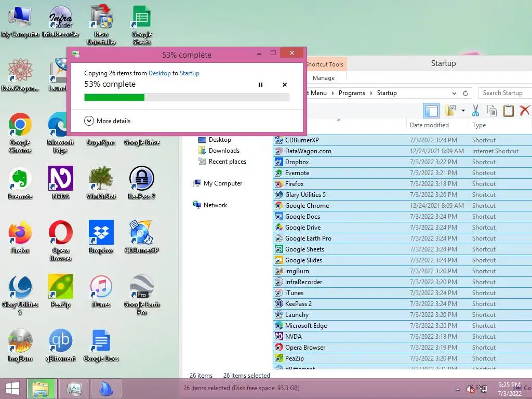The height and width of the screenshot is (399, 532).
Task: Click the Paste clipboard toolbar icon
Action: click(508, 111)
